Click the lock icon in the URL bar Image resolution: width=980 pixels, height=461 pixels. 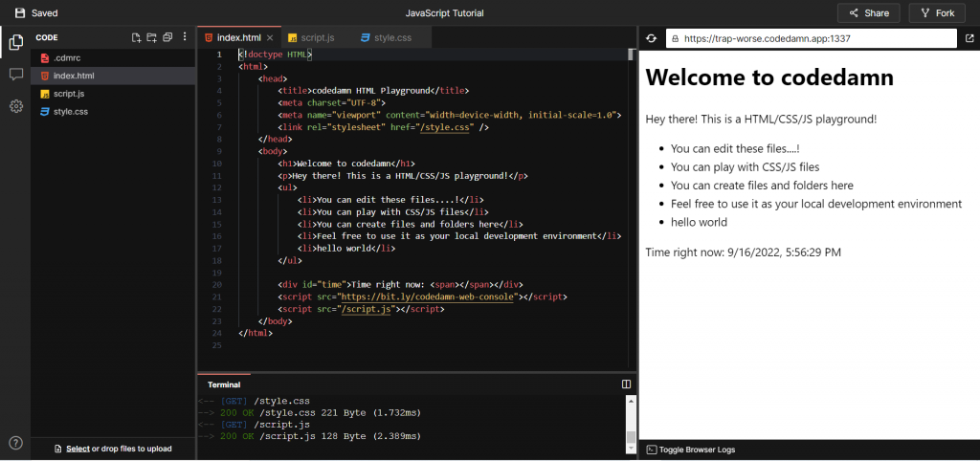pos(675,38)
